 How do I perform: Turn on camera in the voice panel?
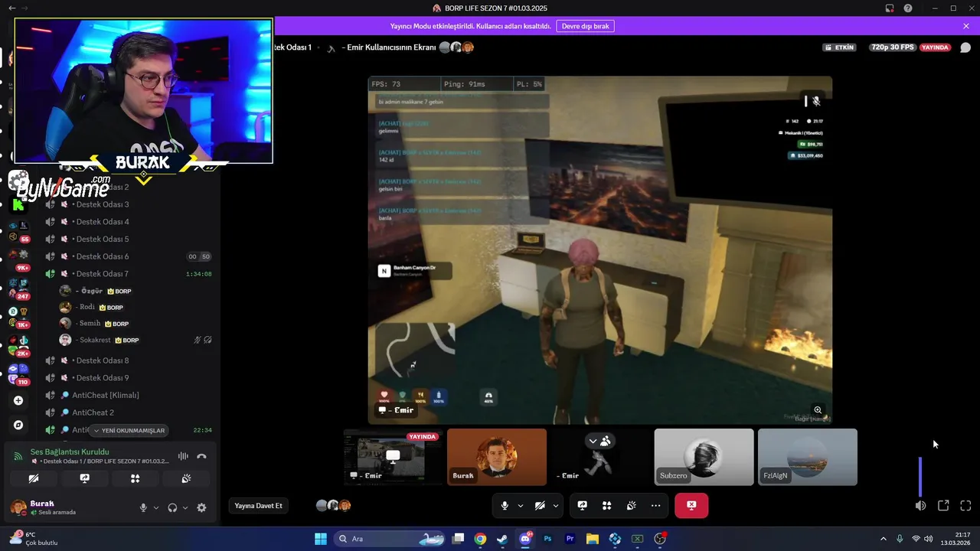[x=34, y=478]
